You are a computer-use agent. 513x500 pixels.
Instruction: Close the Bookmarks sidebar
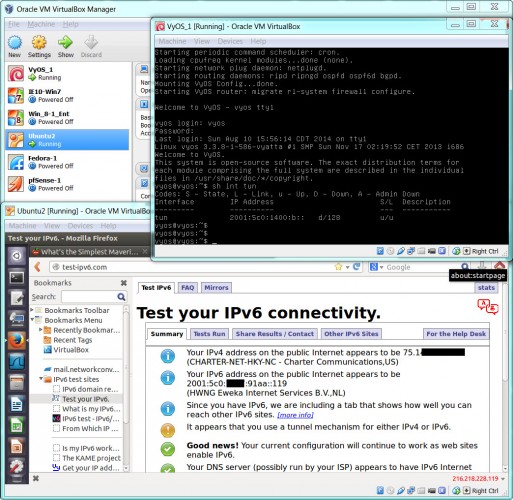coord(124,283)
